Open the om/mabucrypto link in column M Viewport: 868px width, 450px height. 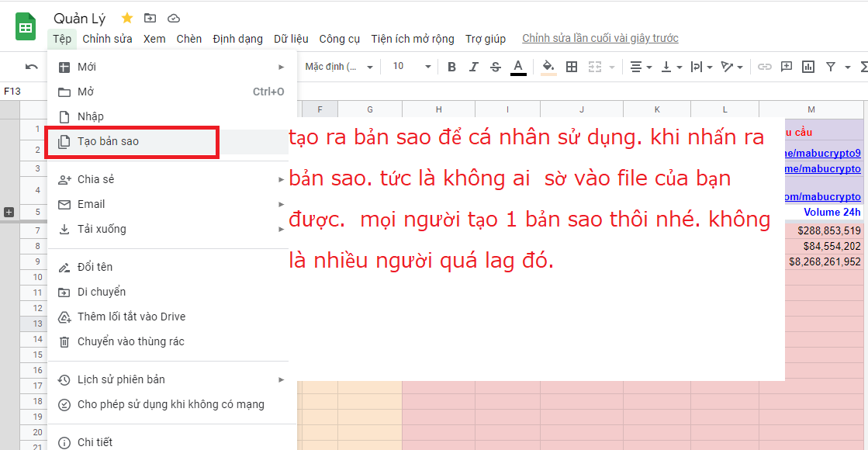(x=822, y=196)
